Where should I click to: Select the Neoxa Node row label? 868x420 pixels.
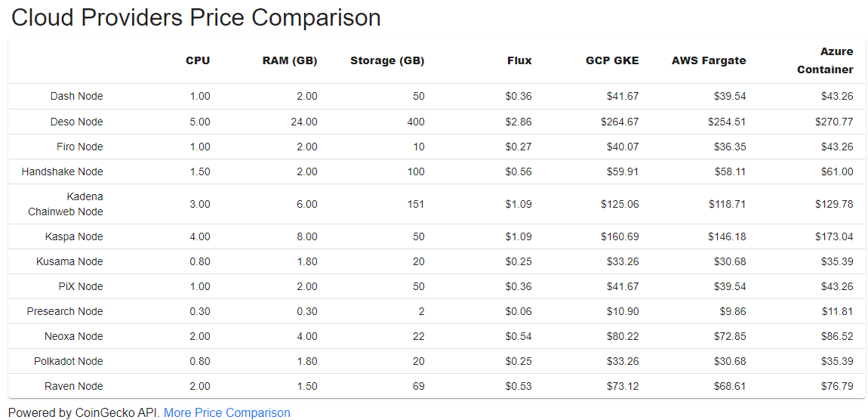(x=74, y=336)
